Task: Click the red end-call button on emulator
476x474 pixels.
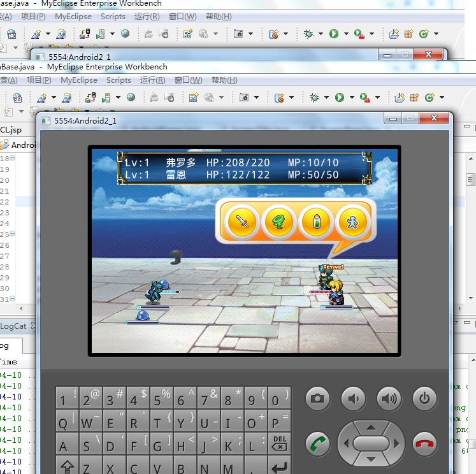Action: [x=424, y=444]
